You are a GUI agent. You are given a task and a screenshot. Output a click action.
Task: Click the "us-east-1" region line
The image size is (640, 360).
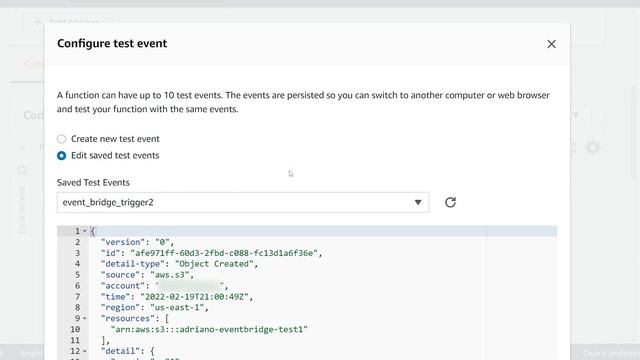click(x=155, y=308)
